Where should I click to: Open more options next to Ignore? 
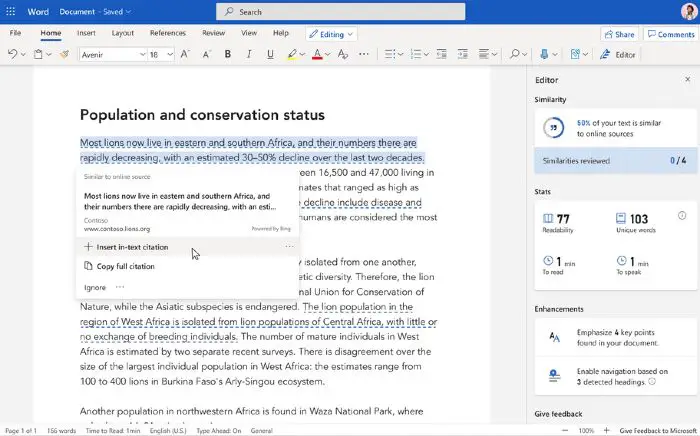tap(120, 287)
